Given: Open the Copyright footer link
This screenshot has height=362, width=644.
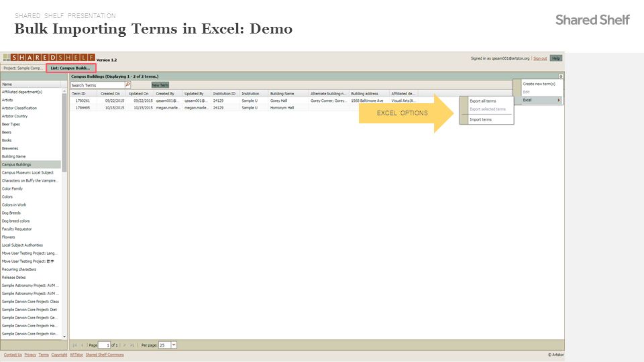Looking at the screenshot, I should (x=59, y=355).
